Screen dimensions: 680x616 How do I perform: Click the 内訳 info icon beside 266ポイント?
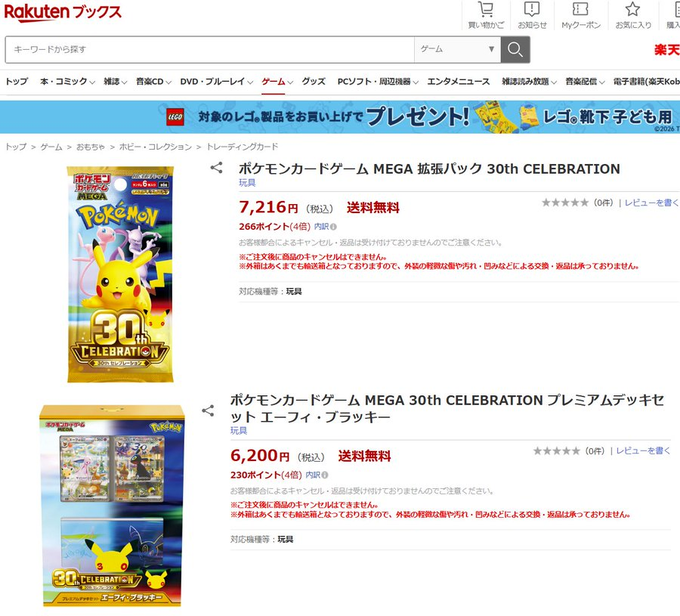[333, 227]
